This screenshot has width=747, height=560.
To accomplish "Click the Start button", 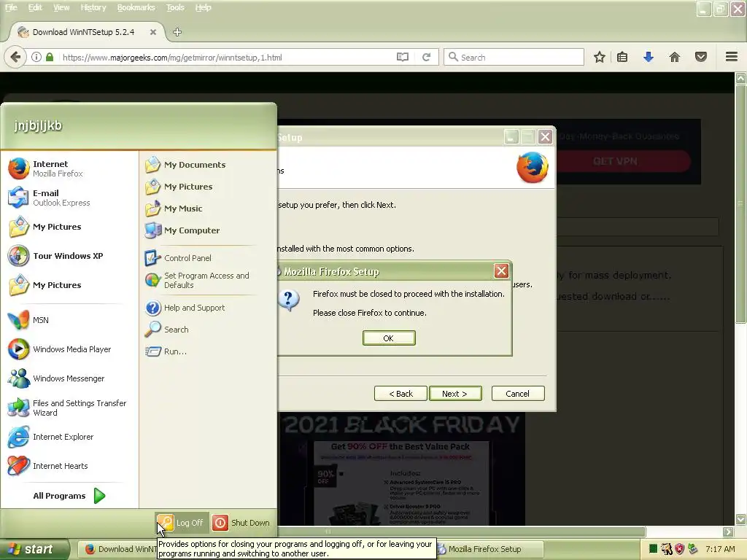I will click(x=34, y=549).
